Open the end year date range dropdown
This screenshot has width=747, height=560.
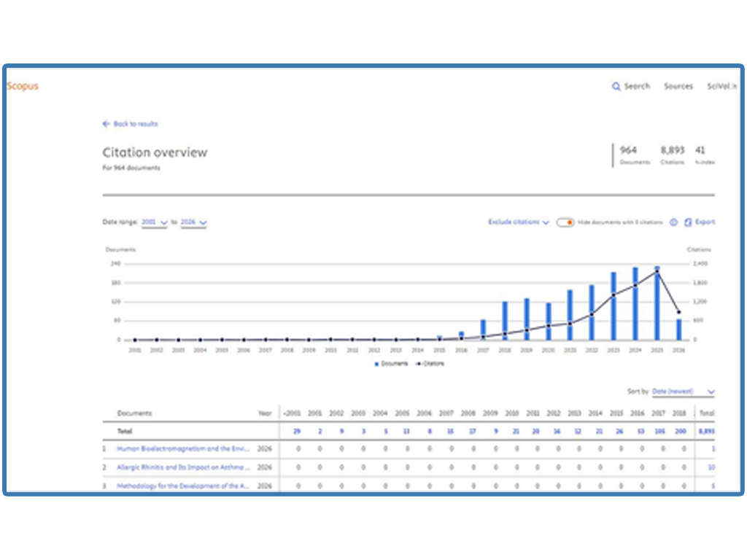pos(193,222)
